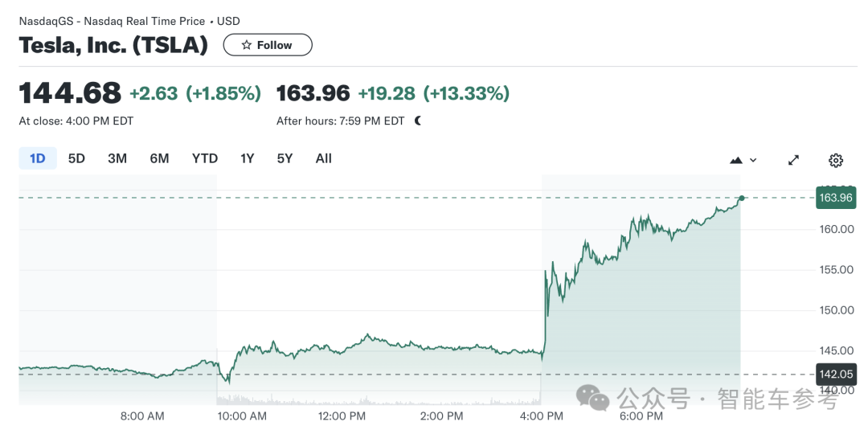View the 5Y price history

(285, 158)
